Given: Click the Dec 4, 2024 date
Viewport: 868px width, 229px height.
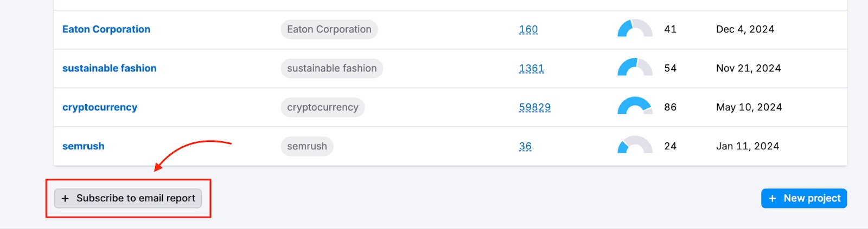Looking at the screenshot, I should (745, 29).
